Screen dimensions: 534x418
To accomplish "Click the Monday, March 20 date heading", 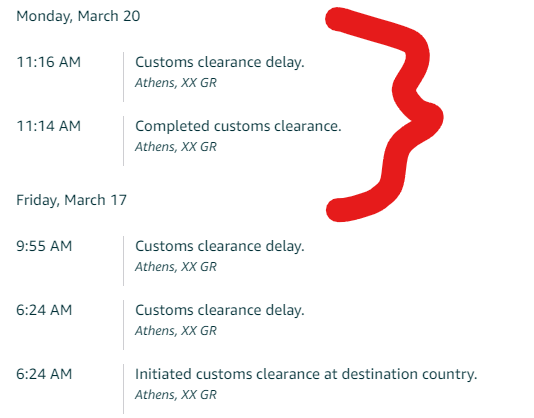I will click(x=78, y=16).
